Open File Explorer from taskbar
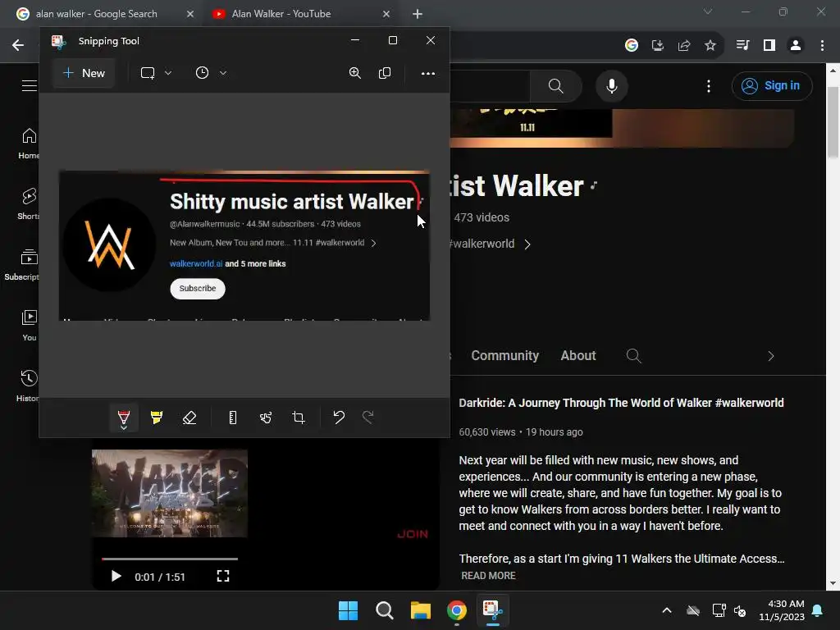This screenshot has width=840, height=630. (x=421, y=610)
